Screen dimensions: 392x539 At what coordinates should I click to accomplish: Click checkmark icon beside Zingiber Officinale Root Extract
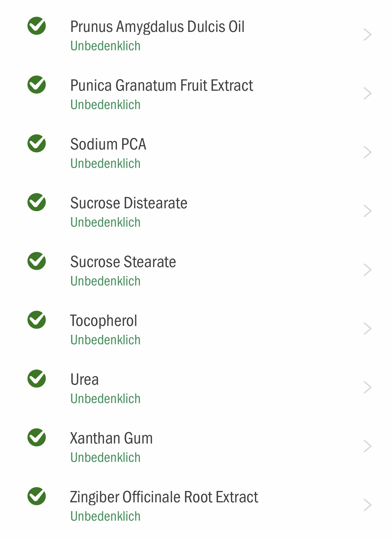point(37,496)
